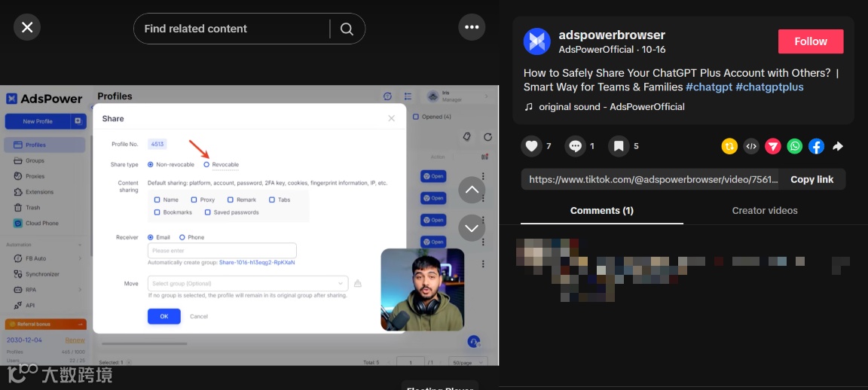868x390 pixels.
Task: Open the Select group dropdown
Action: coord(248,283)
